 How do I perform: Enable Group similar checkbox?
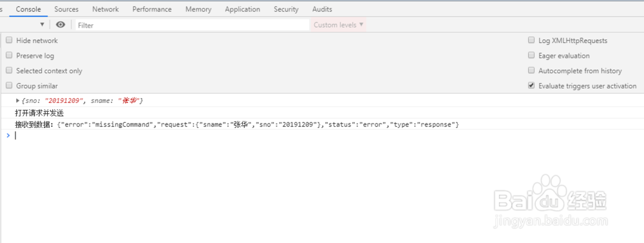coord(9,85)
